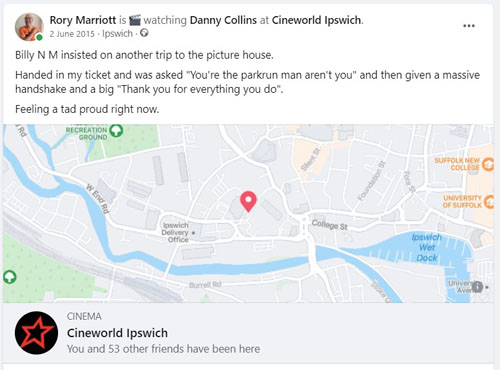500x370 pixels.
Task: Click the Cineworld red star logo
Action: (36, 333)
